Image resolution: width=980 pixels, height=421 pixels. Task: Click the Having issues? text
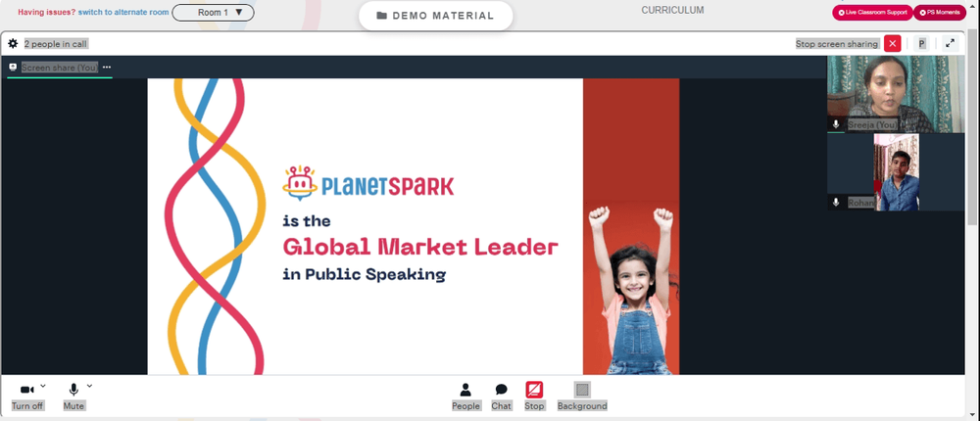47,13
